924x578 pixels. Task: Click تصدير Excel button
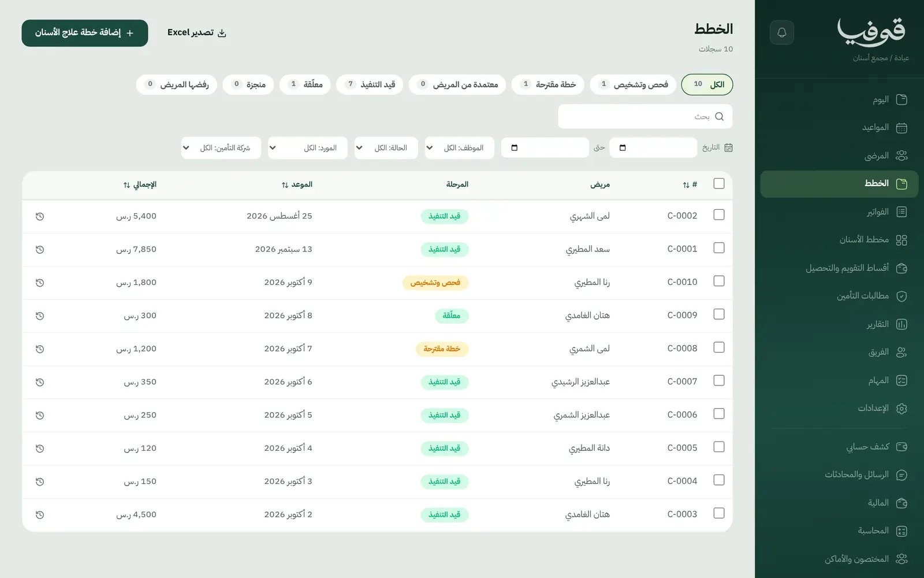coord(197,33)
